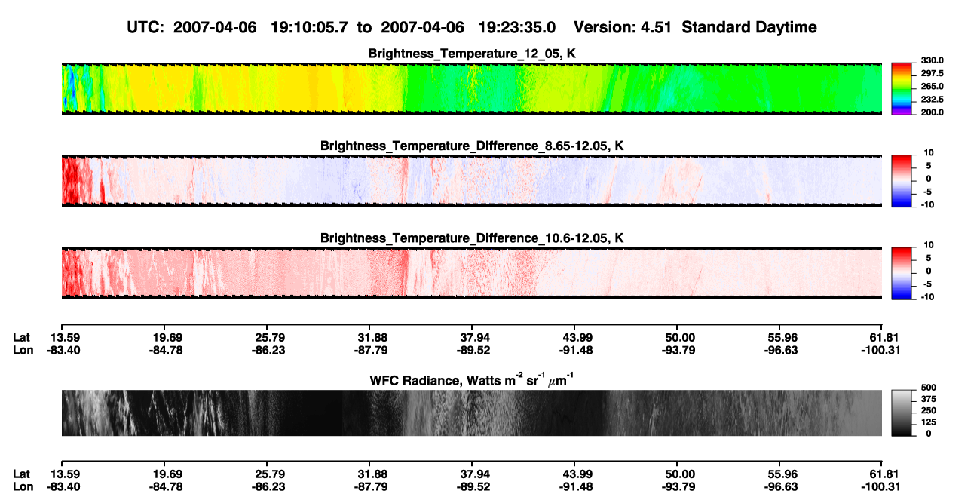
Task: Click the 232.5 colorbar tick value
Action: click(933, 99)
